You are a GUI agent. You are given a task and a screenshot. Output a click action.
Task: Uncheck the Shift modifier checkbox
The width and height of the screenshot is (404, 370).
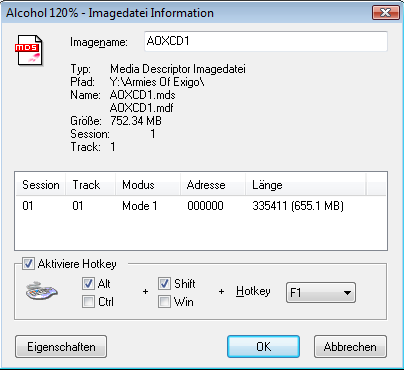[x=164, y=284]
